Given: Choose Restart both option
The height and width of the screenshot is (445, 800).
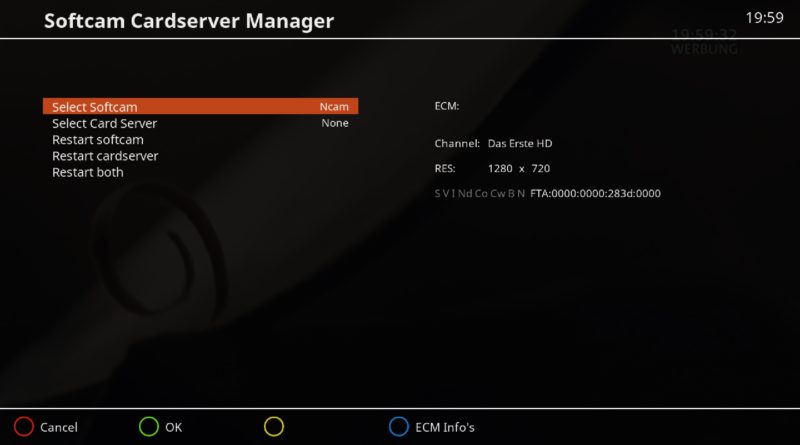Looking at the screenshot, I should click(88, 172).
